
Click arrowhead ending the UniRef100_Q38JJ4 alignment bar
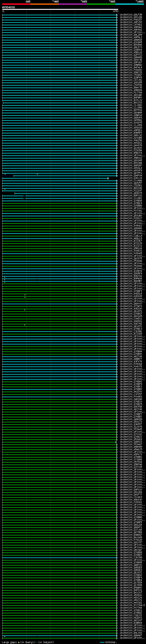[108, 178]
